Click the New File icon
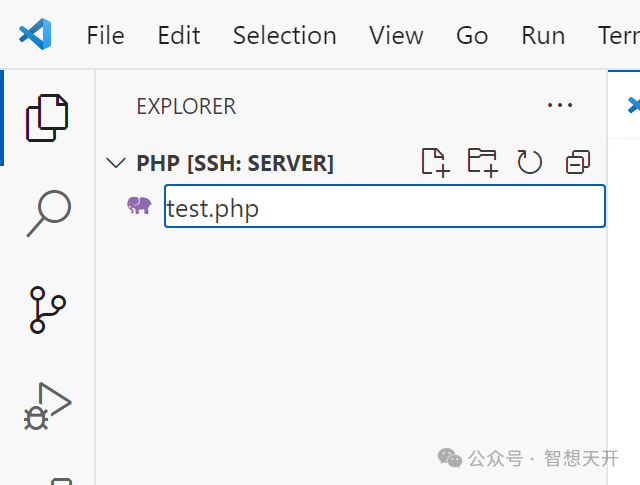The width and height of the screenshot is (640, 485). (436, 162)
